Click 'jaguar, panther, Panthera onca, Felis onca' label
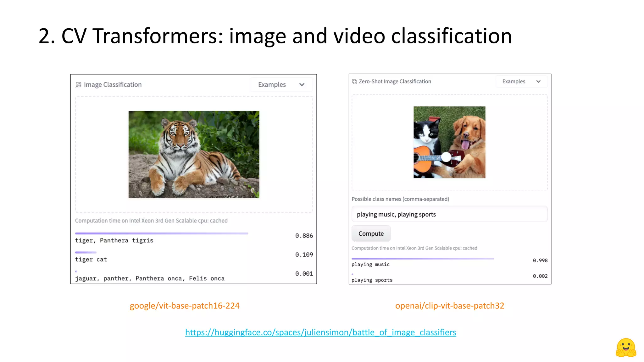 coord(150,278)
